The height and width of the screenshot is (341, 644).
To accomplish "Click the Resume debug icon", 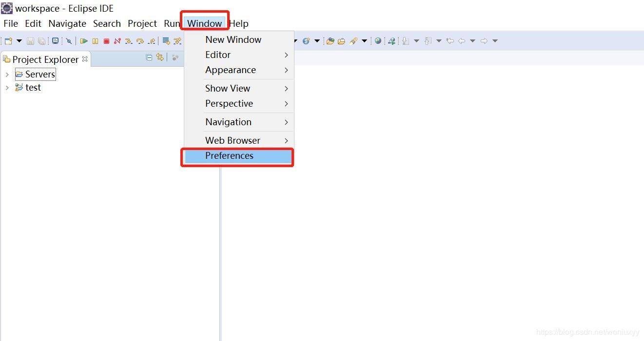I will (84, 41).
